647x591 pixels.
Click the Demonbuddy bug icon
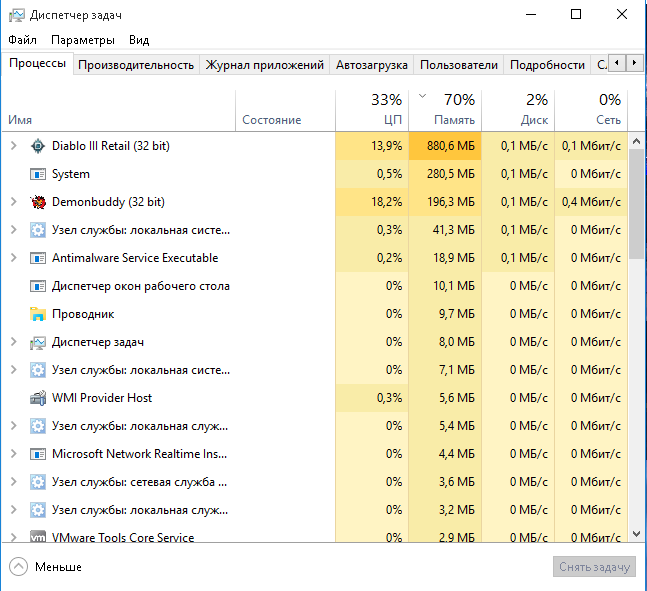[x=38, y=202]
